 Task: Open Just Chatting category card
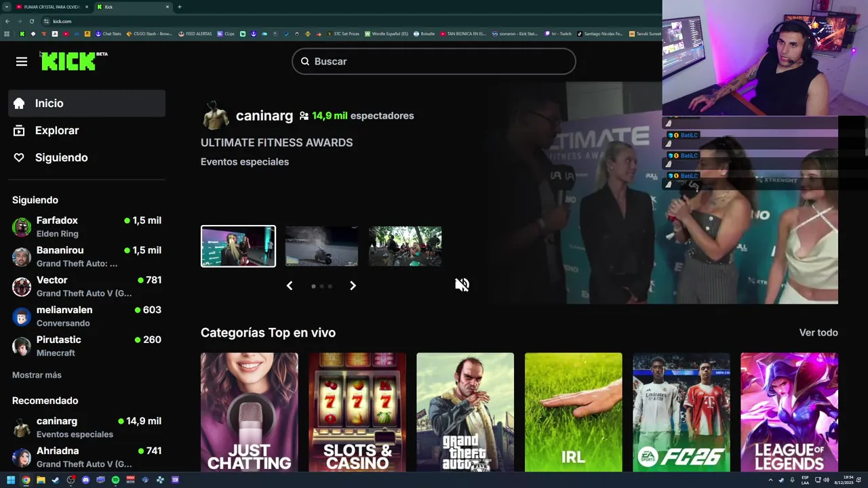tap(249, 412)
